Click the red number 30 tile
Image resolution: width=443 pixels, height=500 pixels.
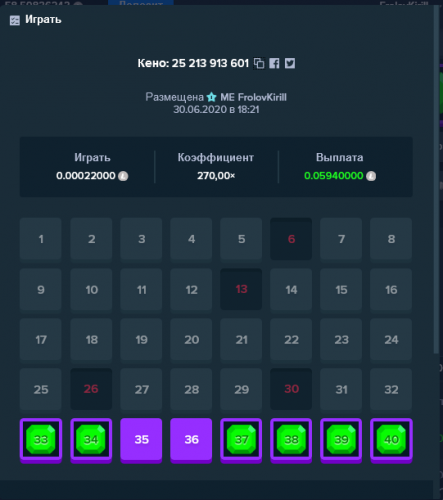291,389
